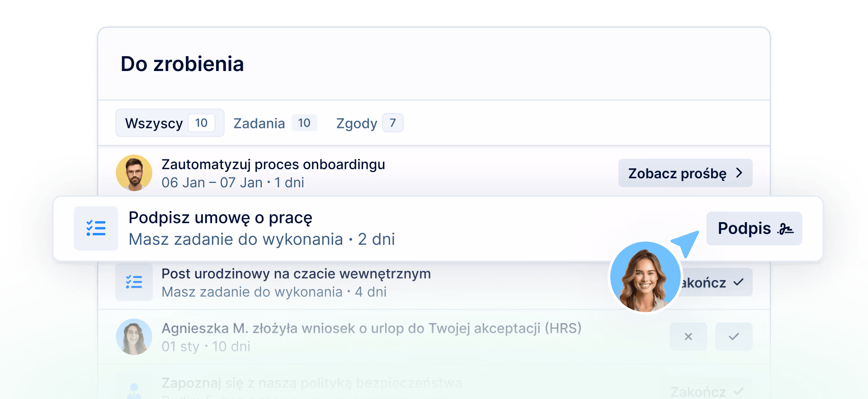Click the signature icon in Podpis button
The image size is (868, 399).
click(785, 229)
